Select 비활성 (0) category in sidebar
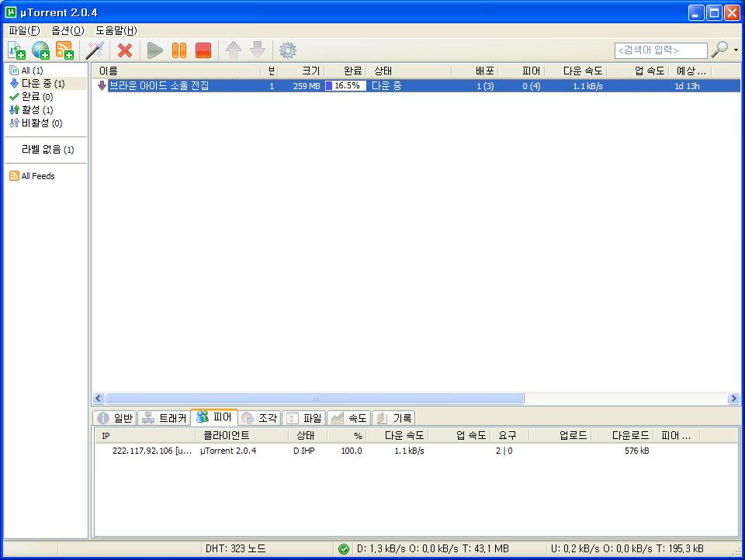The image size is (745, 560). click(36, 123)
